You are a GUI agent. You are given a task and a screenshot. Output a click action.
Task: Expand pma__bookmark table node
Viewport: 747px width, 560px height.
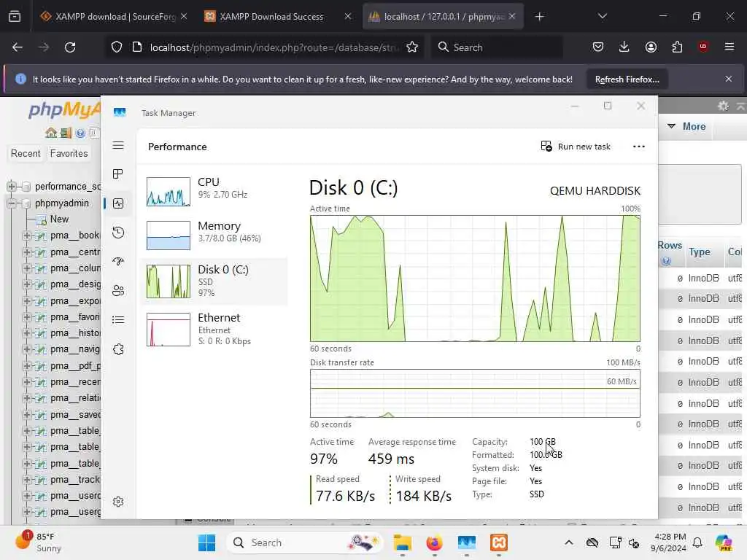point(27,236)
